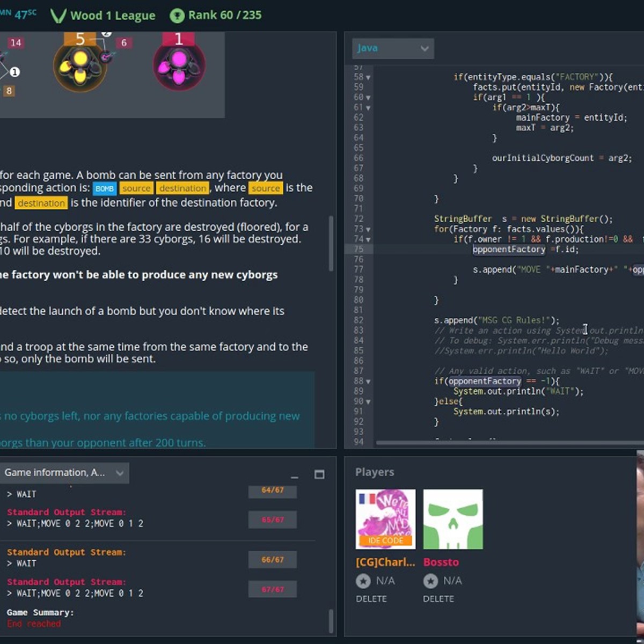Expand the console panel with the square icon
Viewport: 644px width, 644px height.
319,474
